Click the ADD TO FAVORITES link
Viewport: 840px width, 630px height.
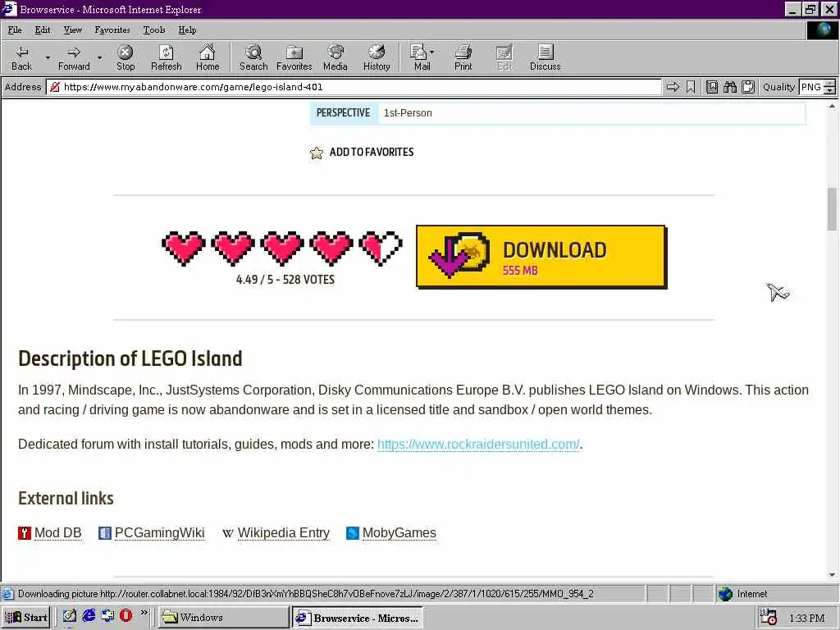[x=372, y=152]
